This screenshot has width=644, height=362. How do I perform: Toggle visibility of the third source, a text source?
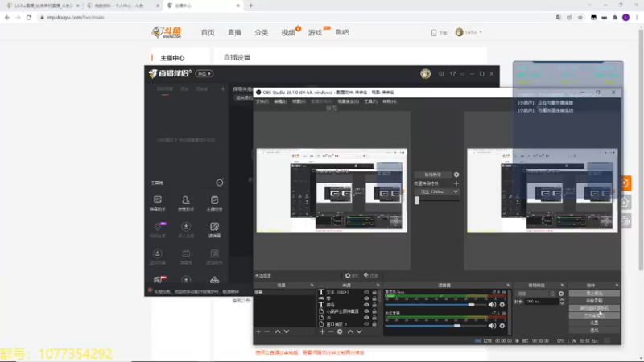click(x=366, y=305)
